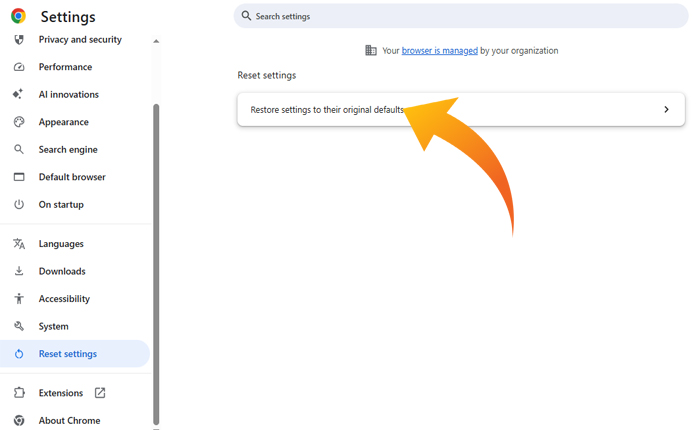Focus the Search settings field
Screen dimensions: 700x430
tap(460, 16)
